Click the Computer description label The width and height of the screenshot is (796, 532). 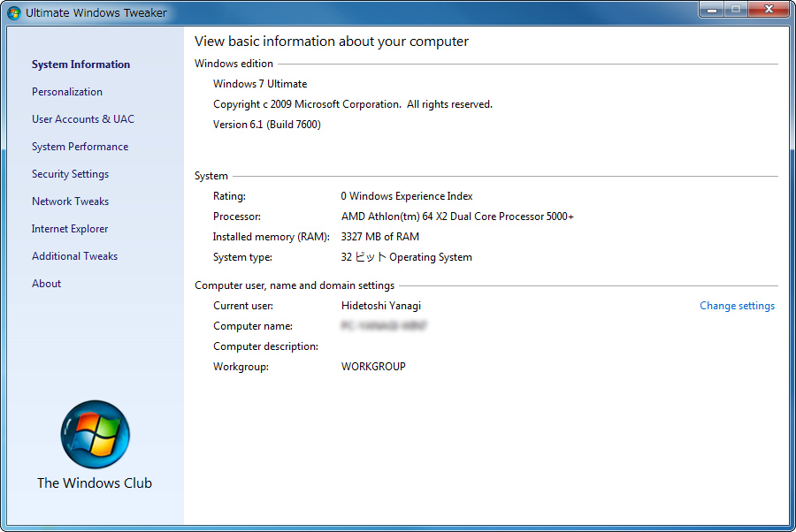[265, 346]
